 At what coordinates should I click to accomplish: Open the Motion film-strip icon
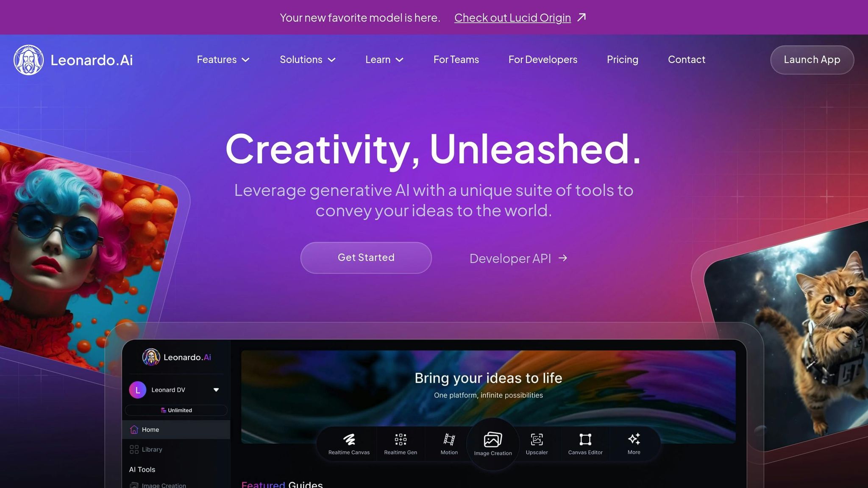pos(449,439)
